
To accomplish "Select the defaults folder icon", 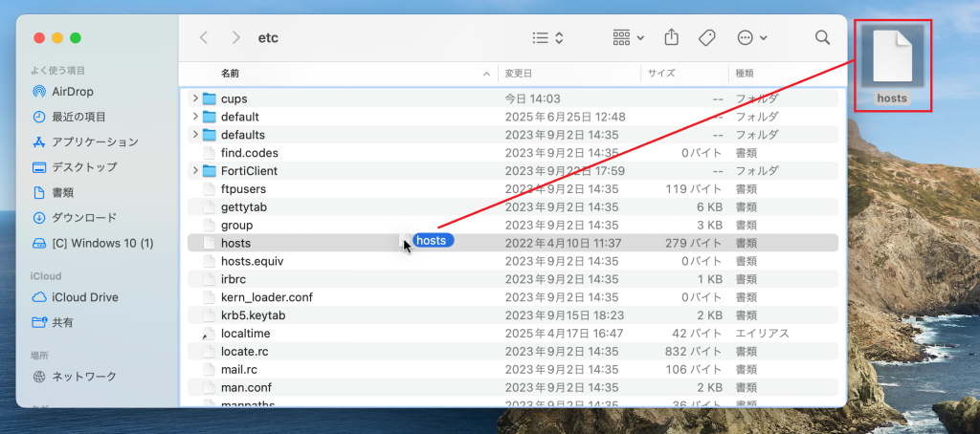I will point(210,135).
